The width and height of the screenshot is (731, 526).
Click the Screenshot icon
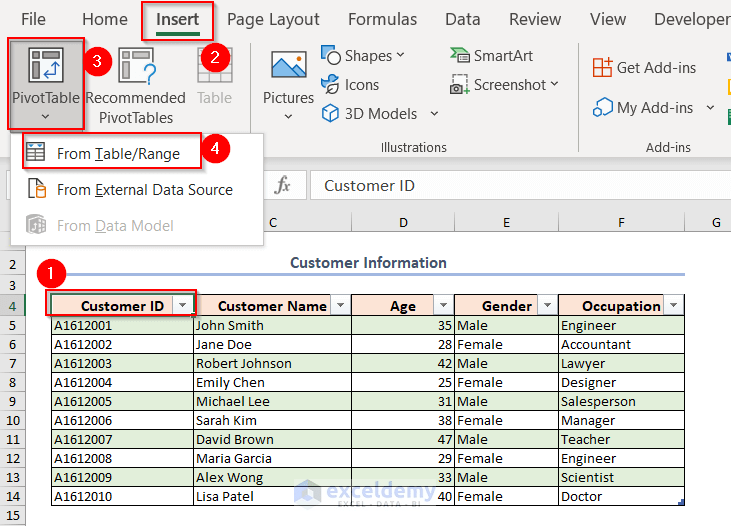pos(459,84)
